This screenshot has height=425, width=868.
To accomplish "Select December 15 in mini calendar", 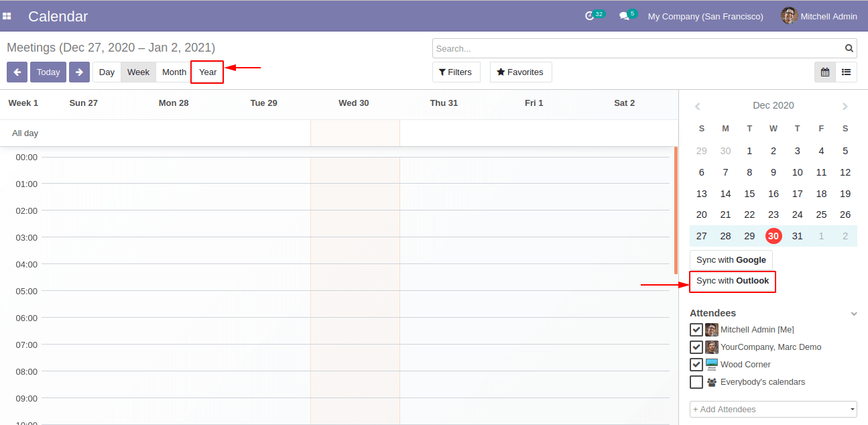I will point(749,194).
